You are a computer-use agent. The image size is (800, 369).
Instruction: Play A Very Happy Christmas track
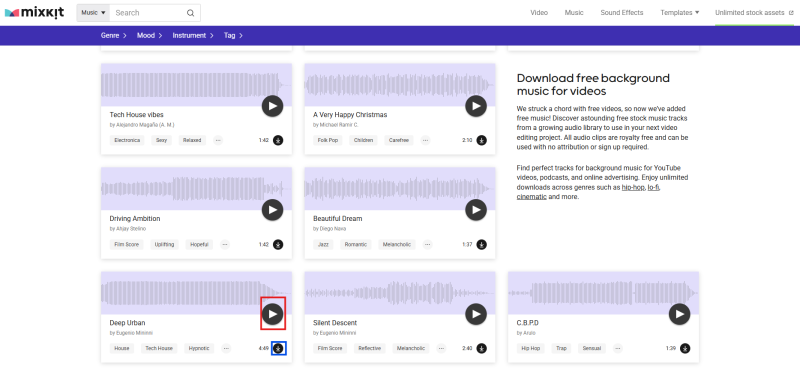pyautogui.click(x=476, y=106)
